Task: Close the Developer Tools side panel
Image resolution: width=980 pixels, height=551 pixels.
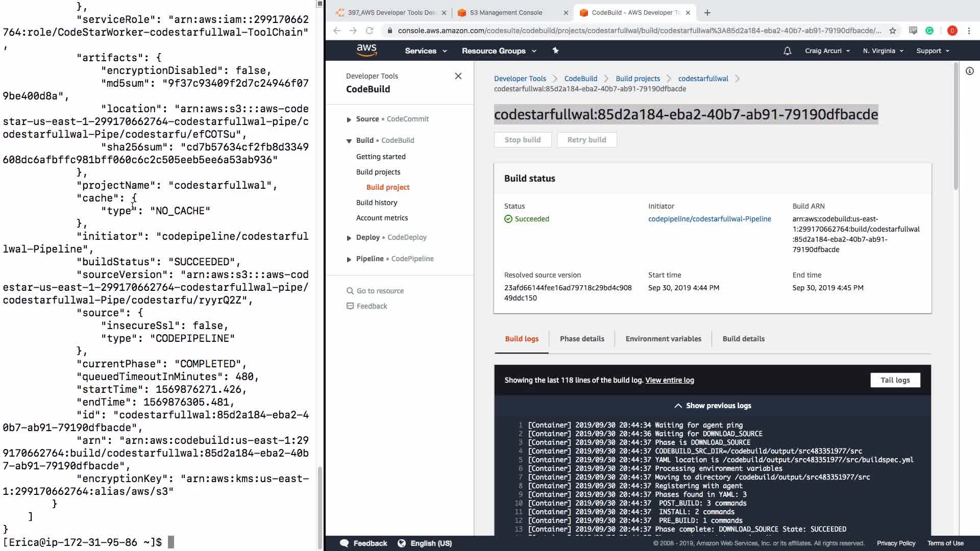Action: click(458, 76)
